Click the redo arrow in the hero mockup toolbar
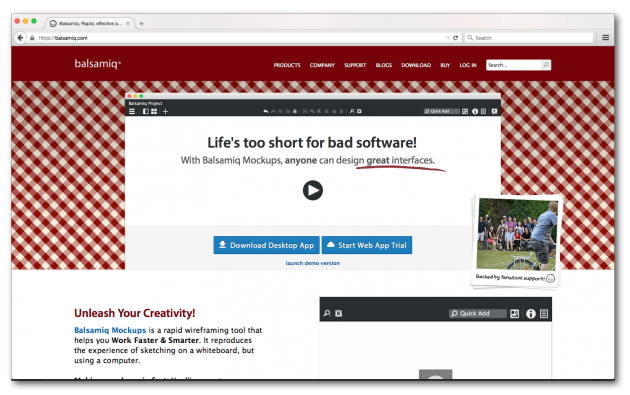Screen dimensions: 630x395 coord(273,111)
